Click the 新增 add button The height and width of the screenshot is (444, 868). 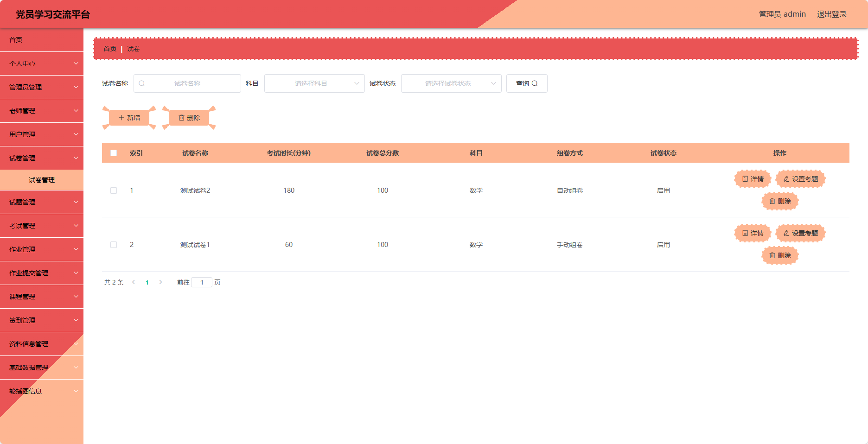[x=129, y=118]
